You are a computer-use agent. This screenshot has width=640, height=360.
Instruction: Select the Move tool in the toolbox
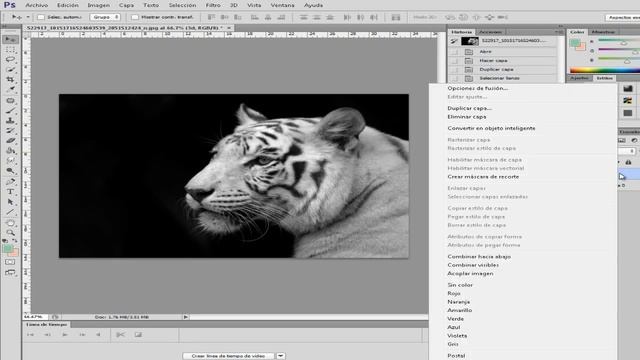click(x=10, y=40)
